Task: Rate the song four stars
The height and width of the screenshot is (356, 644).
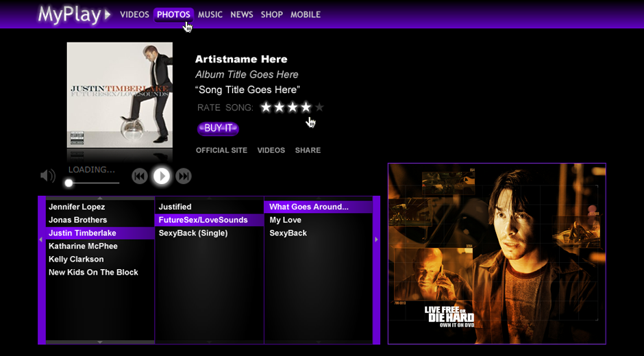Action: point(306,107)
